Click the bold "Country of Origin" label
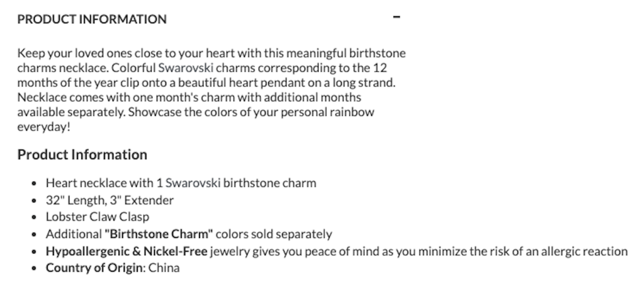Screen dimensions: 644x281 click(x=94, y=268)
